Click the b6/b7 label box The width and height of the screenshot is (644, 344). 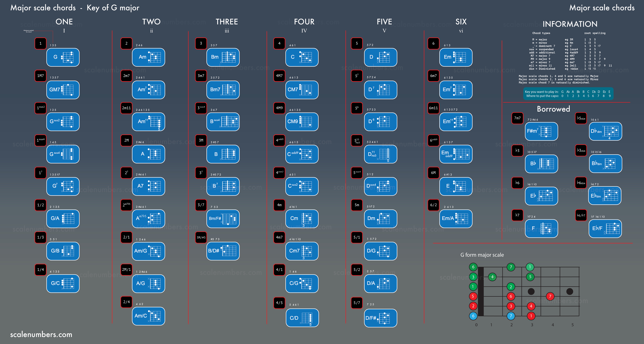tap(581, 215)
